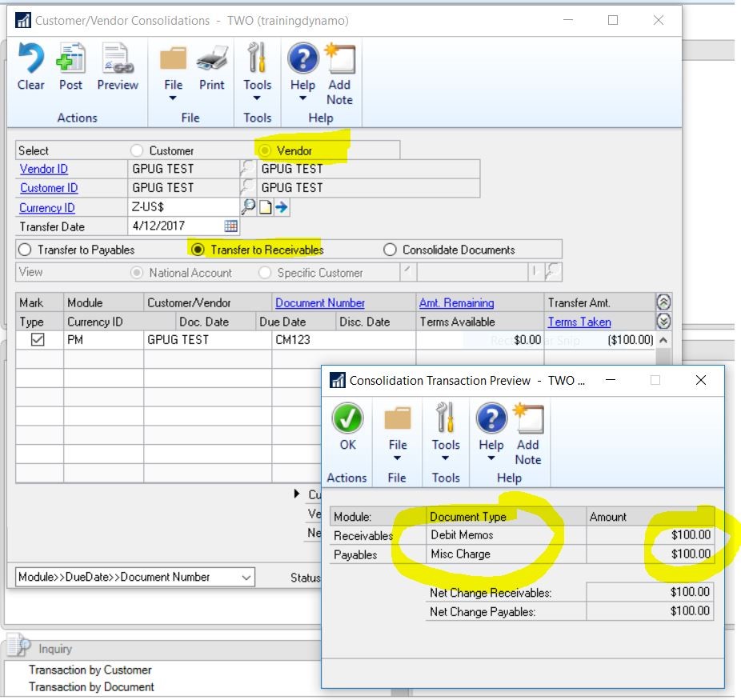Open Tools icon in Transaction Preview window

point(445,418)
